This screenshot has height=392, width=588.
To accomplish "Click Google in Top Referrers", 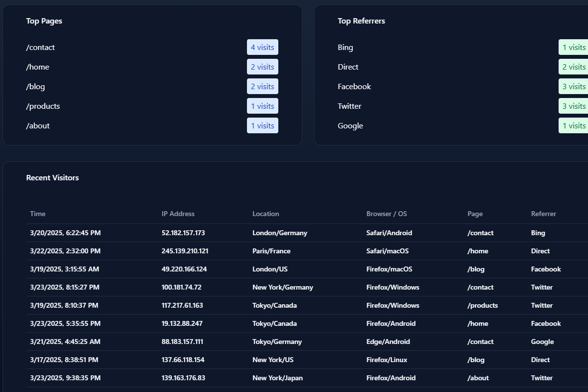I will click(x=350, y=126).
